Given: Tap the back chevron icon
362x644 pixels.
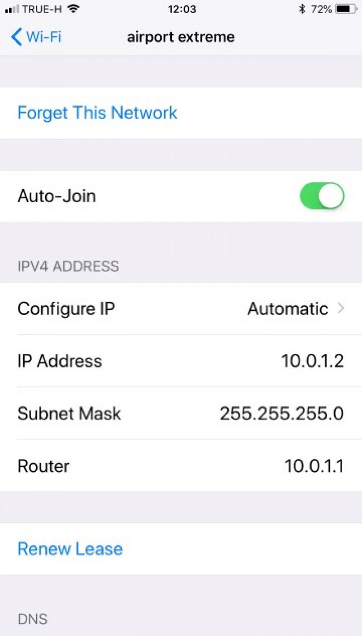Looking at the screenshot, I should [16, 37].
